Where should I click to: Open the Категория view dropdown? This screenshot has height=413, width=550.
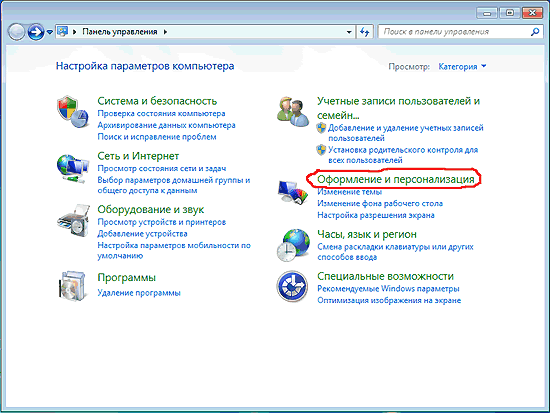[x=462, y=66]
